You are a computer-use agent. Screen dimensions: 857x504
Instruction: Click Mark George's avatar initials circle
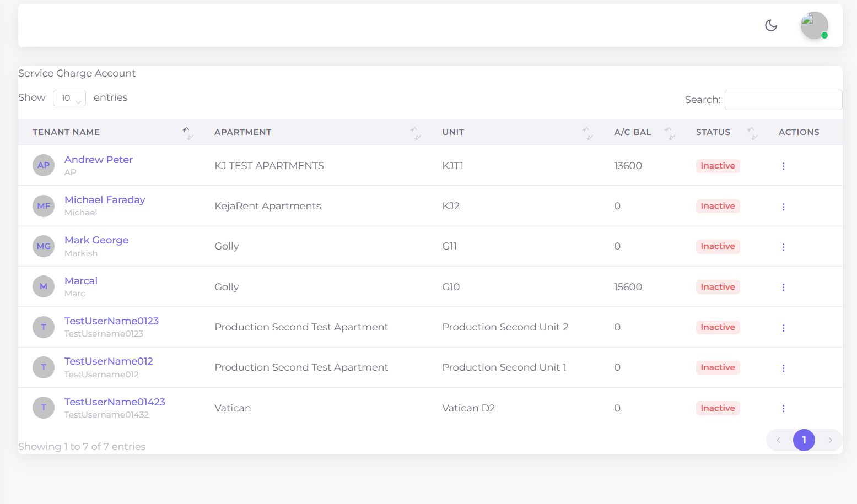coord(44,246)
